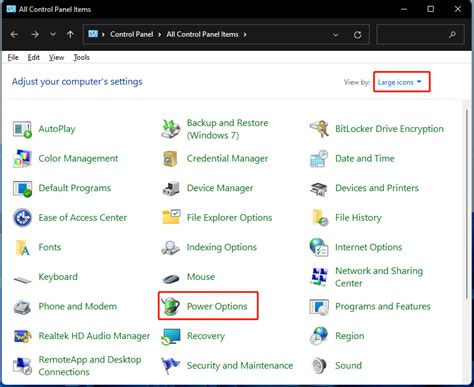Open the Power Options link text
The height and width of the screenshot is (387, 474).
(217, 306)
